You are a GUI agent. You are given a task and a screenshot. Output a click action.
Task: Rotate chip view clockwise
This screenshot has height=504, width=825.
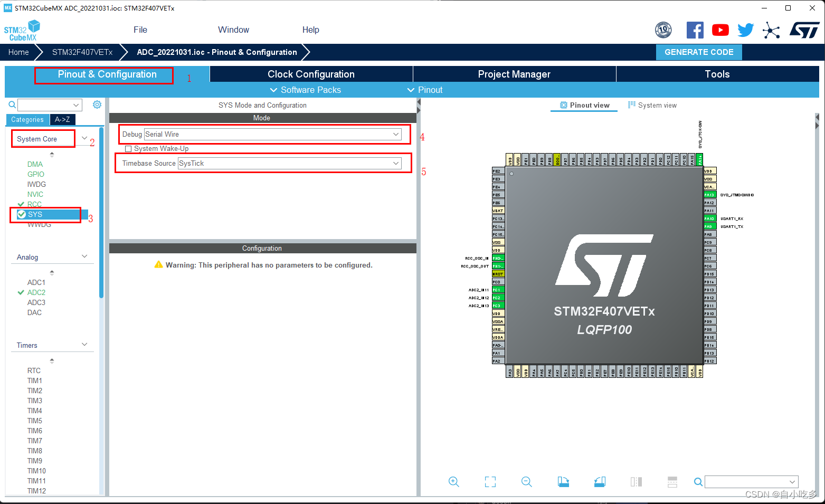pos(563,482)
